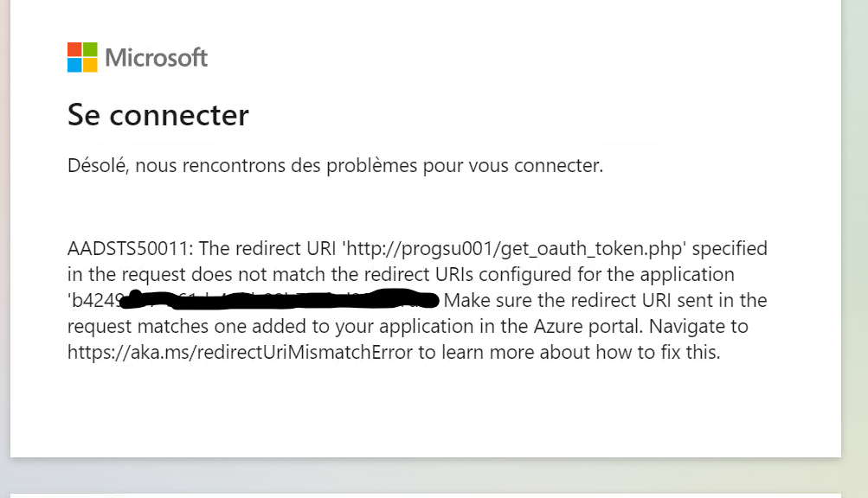Click the http://progsu001/get_oauth_token.php redirect URI text

[514, 248]
